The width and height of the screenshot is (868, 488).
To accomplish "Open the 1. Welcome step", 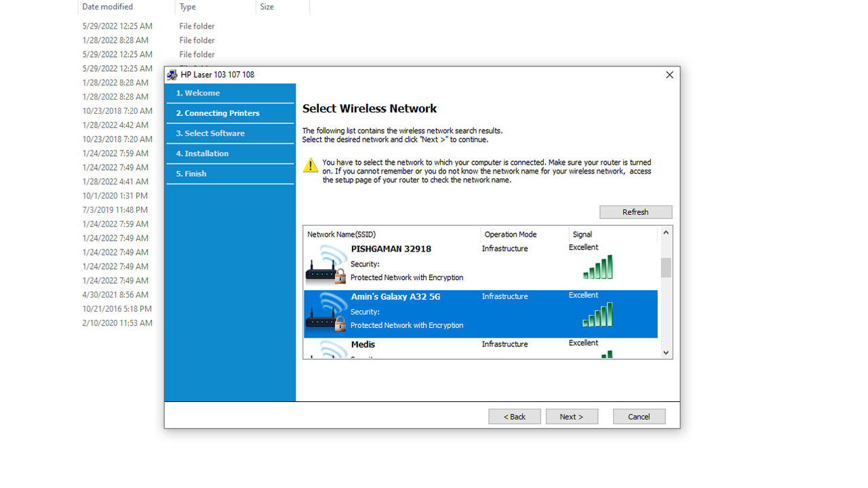I will (x=230, y=93).
